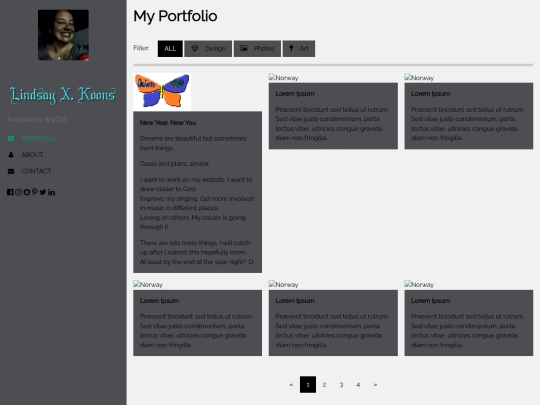Open the Snapchat ghost icon
The image size is (540, 405).
pos(27,192)
